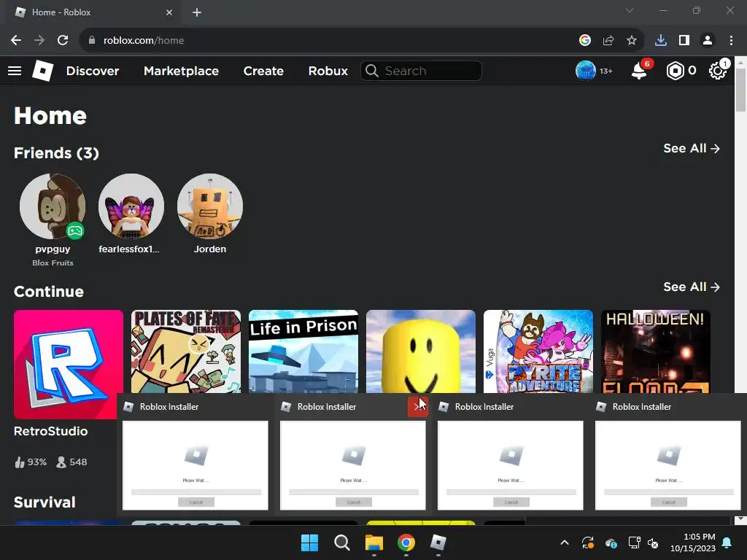Click the RetroStudio title text
This screenshot has height=560, width=747.
coord(50,431)
